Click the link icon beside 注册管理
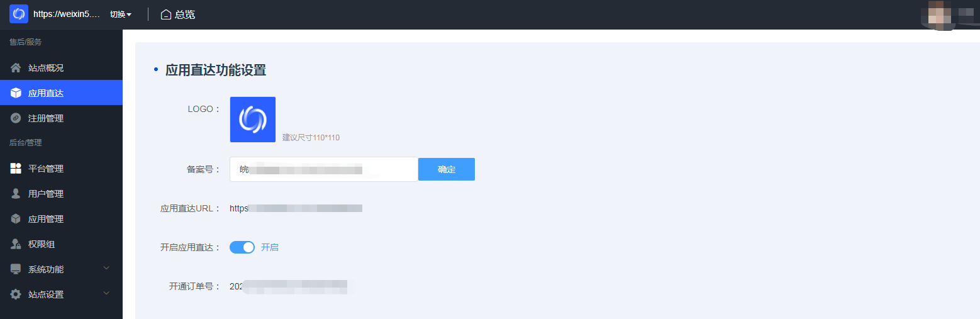 click(16, 118)
